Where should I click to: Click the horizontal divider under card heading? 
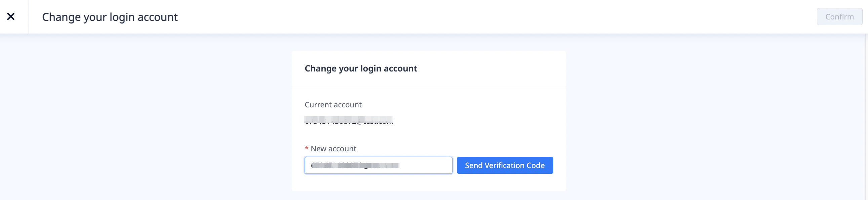click(429, 86)
